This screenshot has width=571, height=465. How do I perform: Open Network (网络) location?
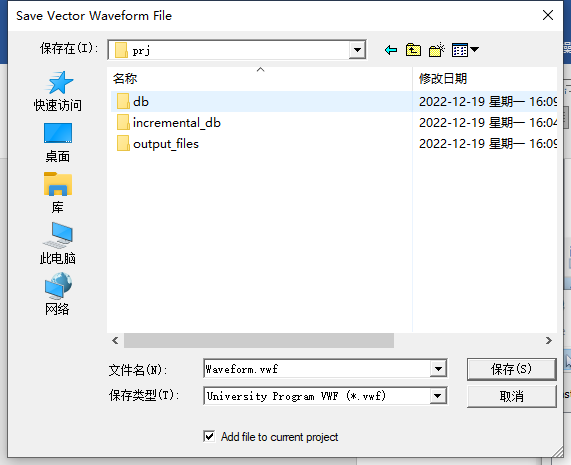(x=58, y=294)
